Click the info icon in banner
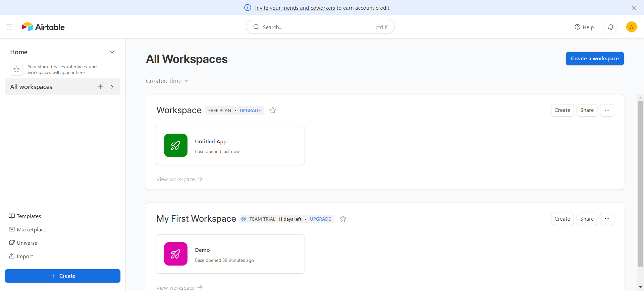 (248, 8)
